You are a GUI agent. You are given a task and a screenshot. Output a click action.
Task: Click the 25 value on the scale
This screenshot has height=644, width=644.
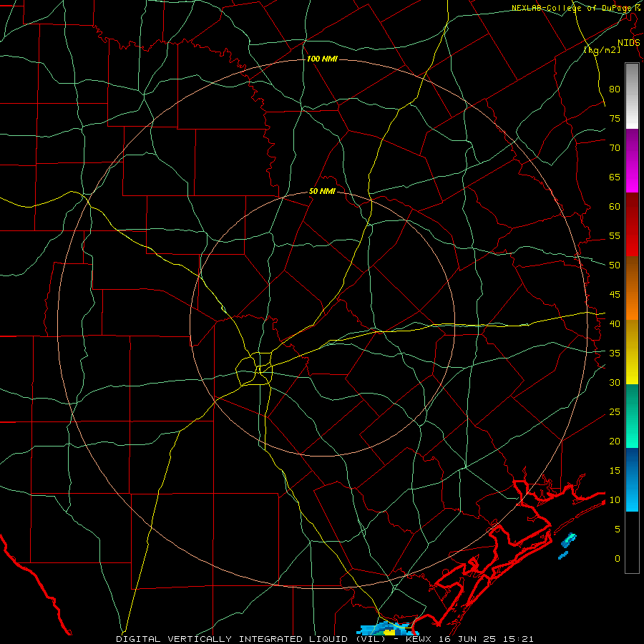point(615,412)
